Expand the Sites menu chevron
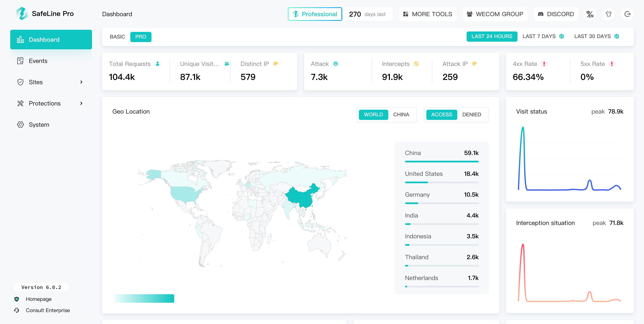Screen dimensions: 644x324 81,82
